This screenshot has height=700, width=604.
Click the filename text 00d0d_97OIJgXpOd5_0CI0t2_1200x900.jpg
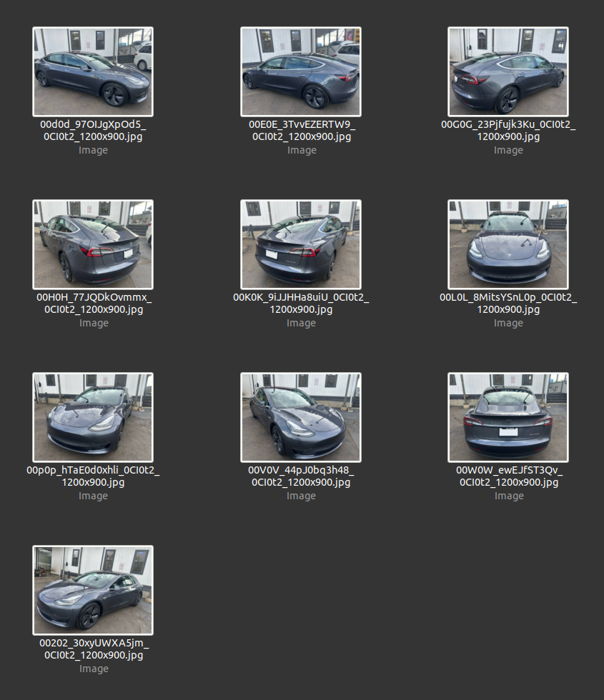(x=93, y=131)
